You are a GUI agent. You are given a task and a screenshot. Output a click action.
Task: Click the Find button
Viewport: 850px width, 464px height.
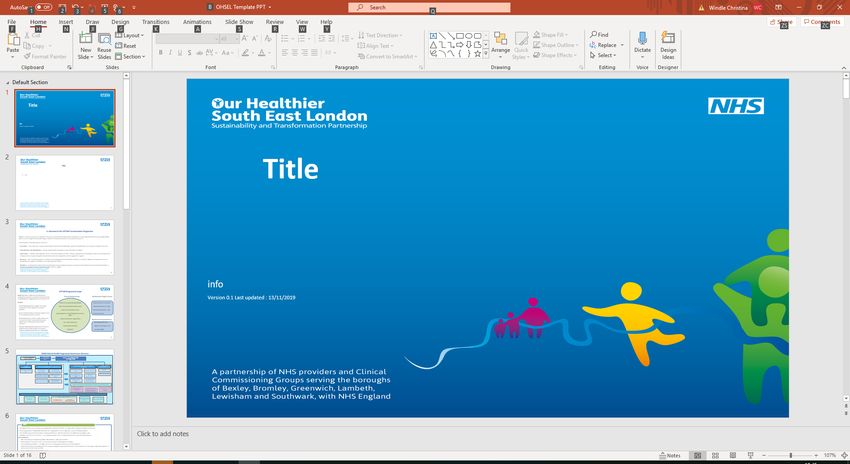click(x=599, y=35)
